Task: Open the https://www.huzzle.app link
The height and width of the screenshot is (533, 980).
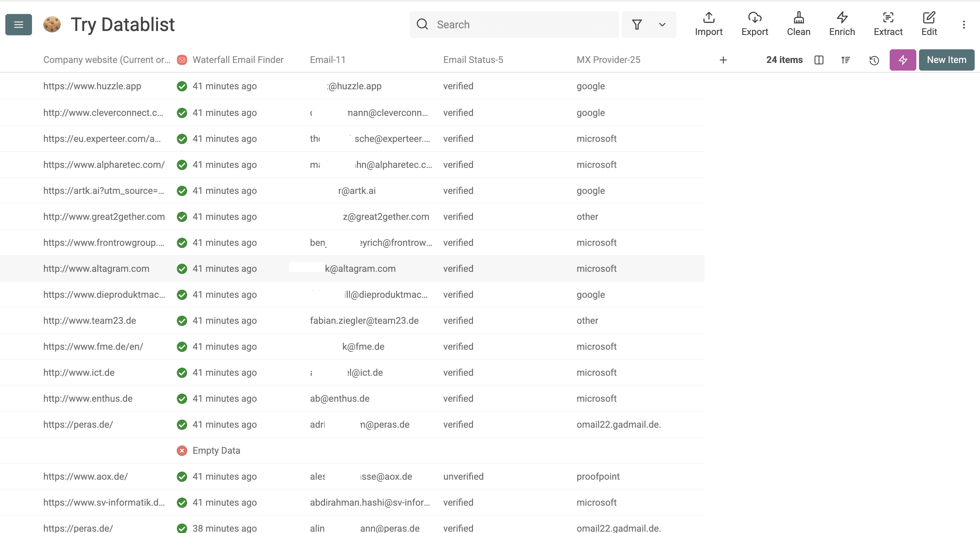Action: click(x=92, y=86)
